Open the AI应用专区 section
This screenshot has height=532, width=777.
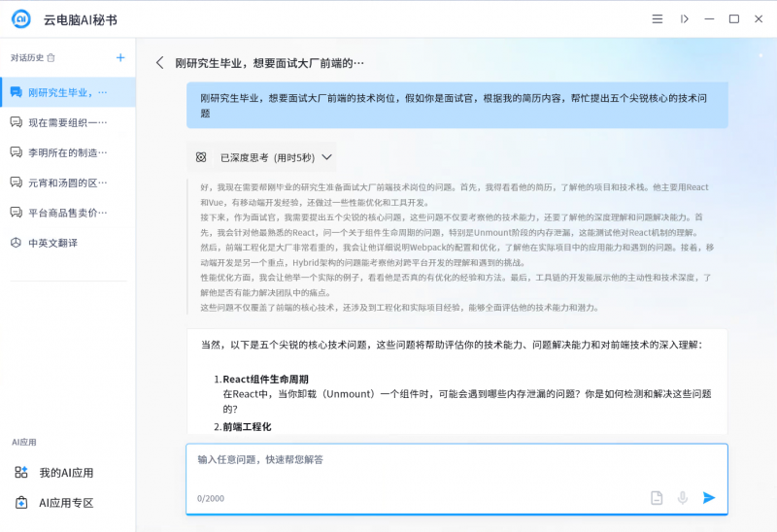point(66,503)
